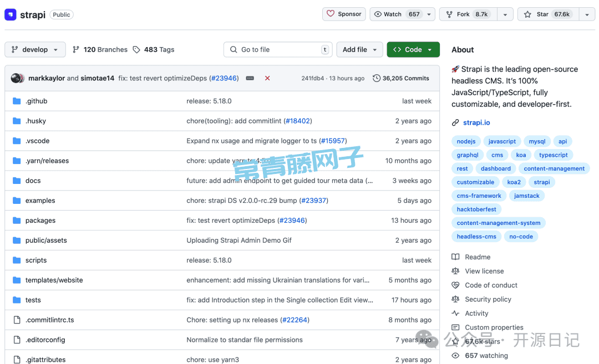Select the graphql topic tag
The width and height of the screenshot is (599, 364).
(468, 155)
